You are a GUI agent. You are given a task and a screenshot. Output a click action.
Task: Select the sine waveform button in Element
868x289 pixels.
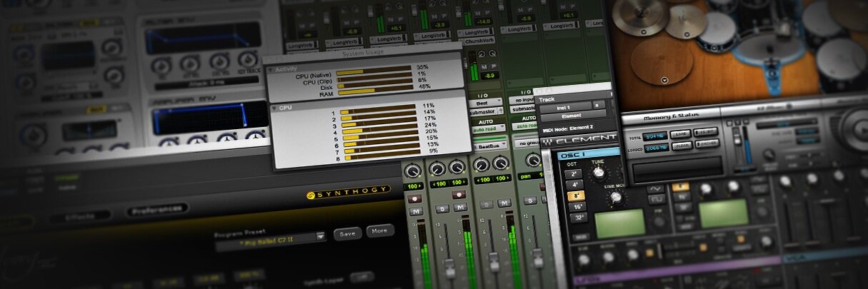tap(654, 188)
